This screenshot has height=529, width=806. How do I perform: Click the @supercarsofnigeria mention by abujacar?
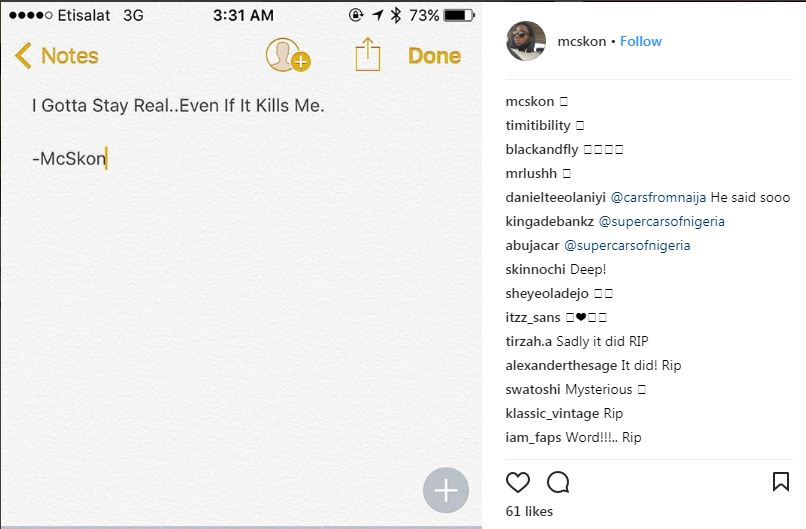point(627,245)
